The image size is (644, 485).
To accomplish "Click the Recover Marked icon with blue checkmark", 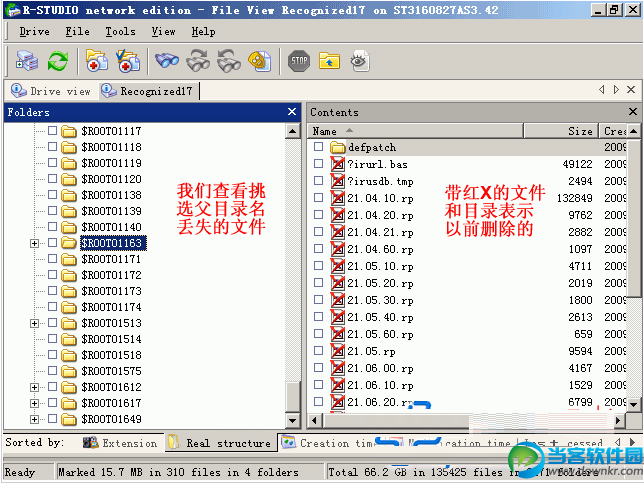I will click(128, 61).
